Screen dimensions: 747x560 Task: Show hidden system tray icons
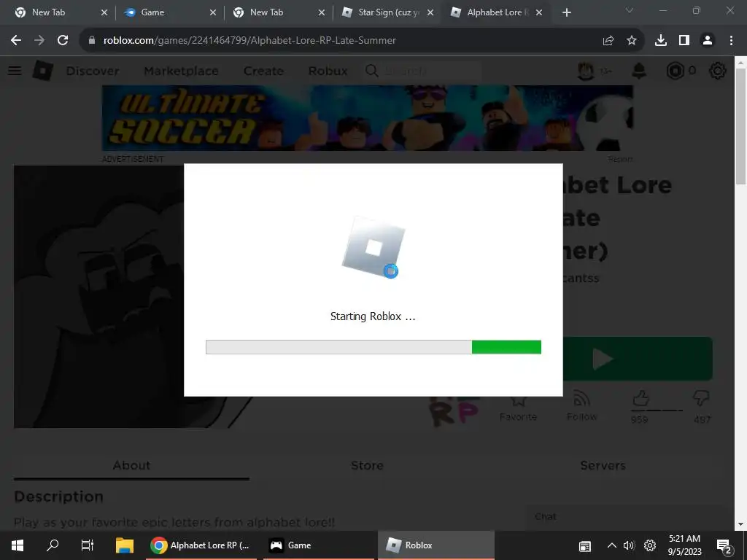coord(612,545)
